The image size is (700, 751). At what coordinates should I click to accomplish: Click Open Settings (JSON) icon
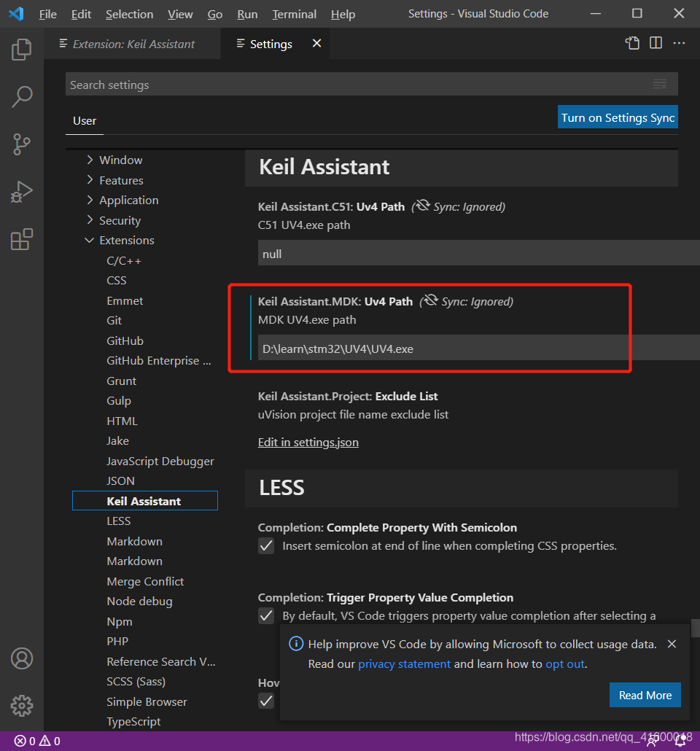[632, 43]
